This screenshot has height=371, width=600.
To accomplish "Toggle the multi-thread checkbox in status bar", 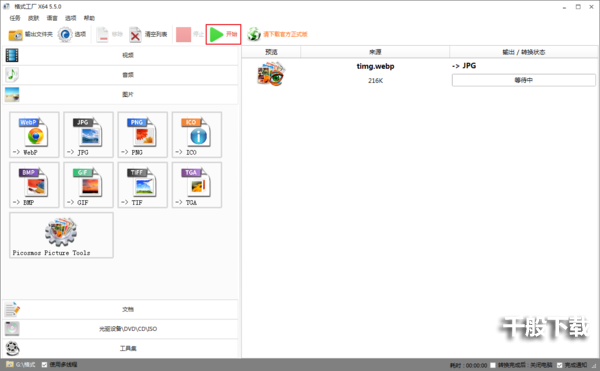I will pyautogui.click(x=44, y=364).
